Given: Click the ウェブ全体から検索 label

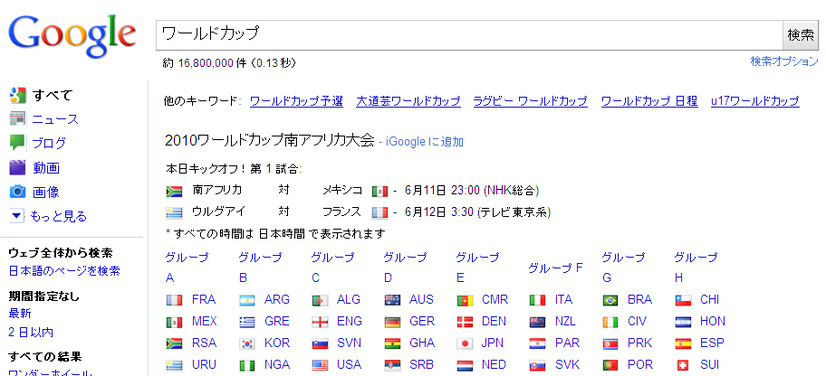Looking at the screenshot, I should pyautogui.click(x=61, y=253).
